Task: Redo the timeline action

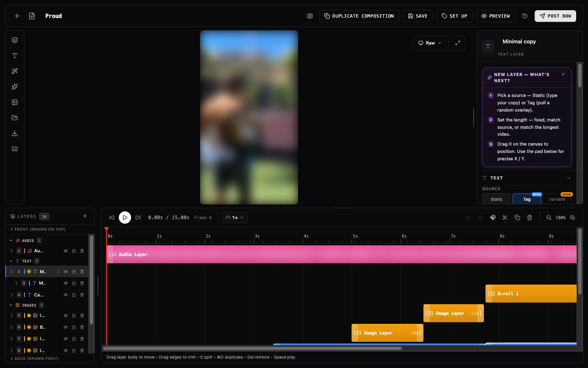Action: click(481, 218)
